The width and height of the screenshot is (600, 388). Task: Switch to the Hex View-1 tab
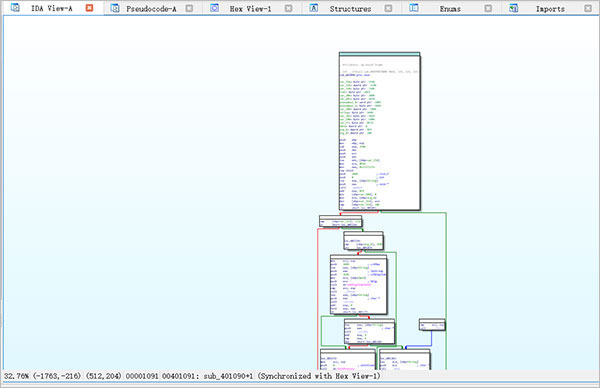[x=250, y=9]
